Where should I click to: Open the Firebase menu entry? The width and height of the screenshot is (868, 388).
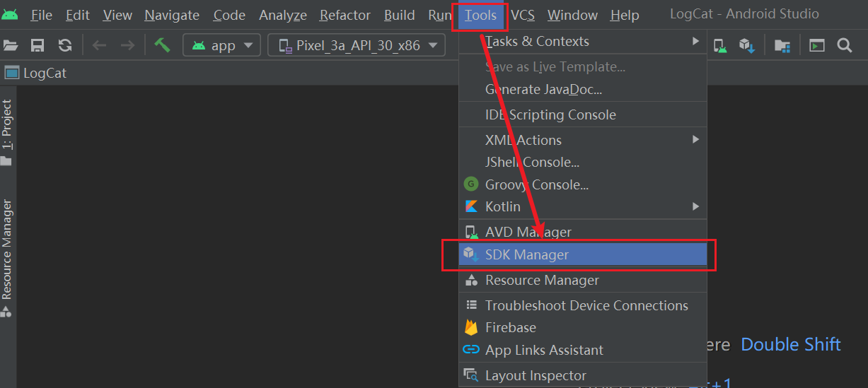(x=510, y=328)
